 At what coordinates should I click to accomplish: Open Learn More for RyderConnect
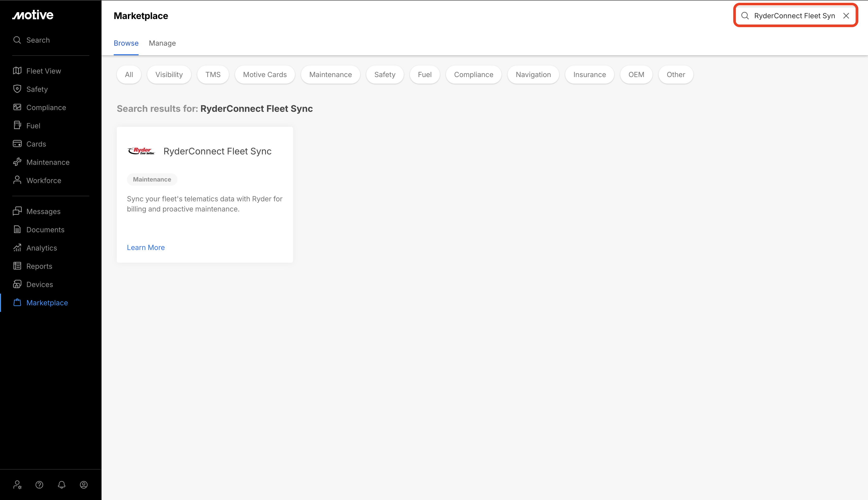click(x=146, y=248)
